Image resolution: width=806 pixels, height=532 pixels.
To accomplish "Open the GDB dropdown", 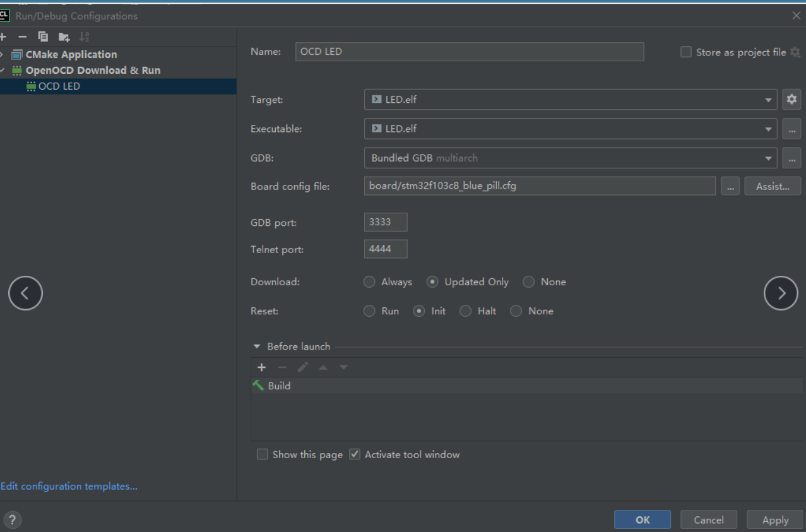I will 768,158.
